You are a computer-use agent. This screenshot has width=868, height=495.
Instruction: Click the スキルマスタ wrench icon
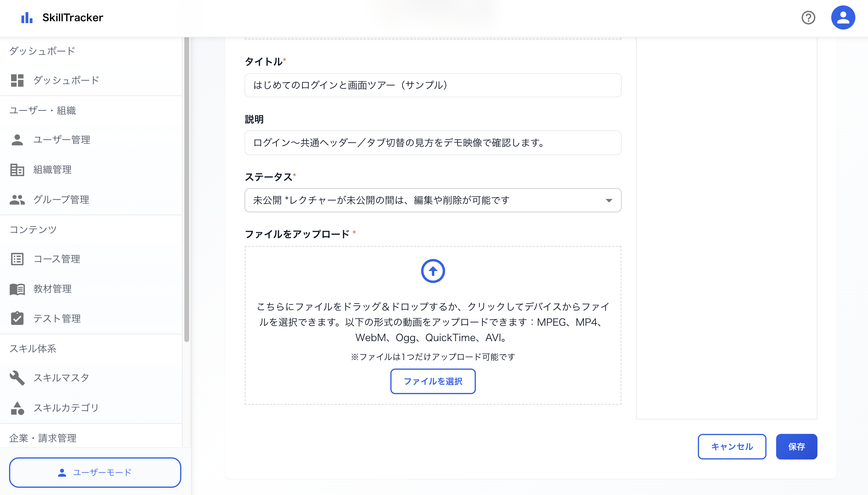17,378
